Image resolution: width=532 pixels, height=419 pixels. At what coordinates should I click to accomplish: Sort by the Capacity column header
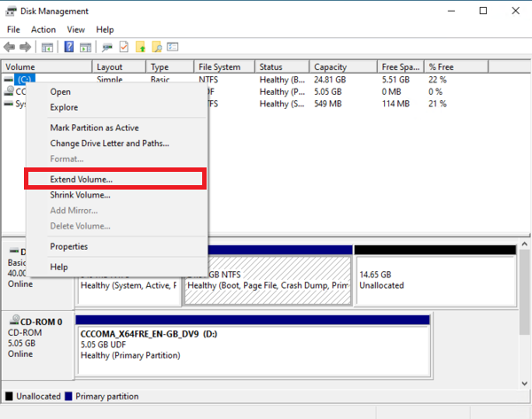pos(342,67)
